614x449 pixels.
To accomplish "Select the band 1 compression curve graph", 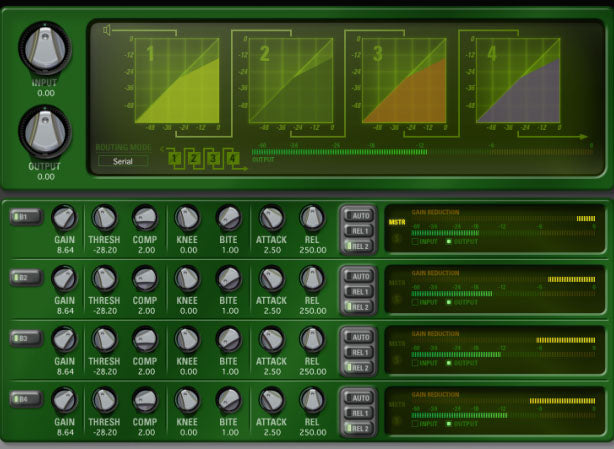I will (177, 79).
